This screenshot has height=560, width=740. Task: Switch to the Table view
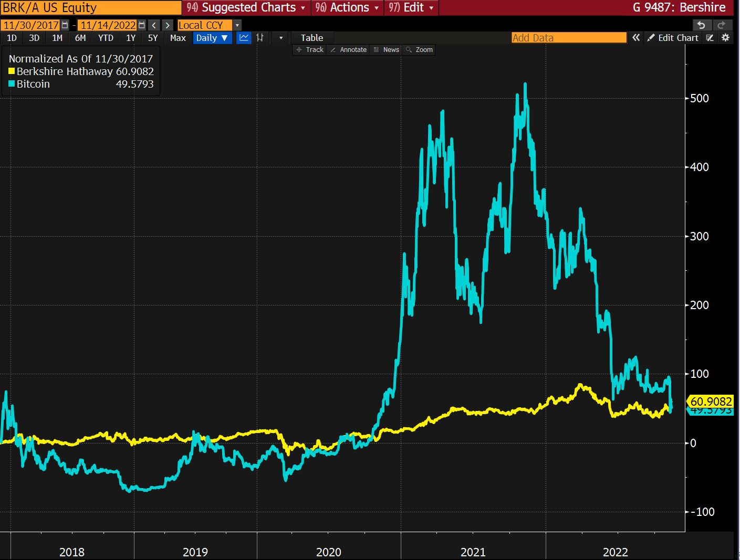point(312,38)
